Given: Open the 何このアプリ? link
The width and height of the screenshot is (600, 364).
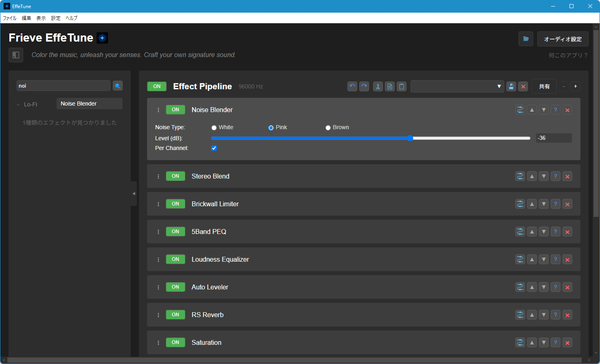Looking at the screenshot, I should click(568, 55).
